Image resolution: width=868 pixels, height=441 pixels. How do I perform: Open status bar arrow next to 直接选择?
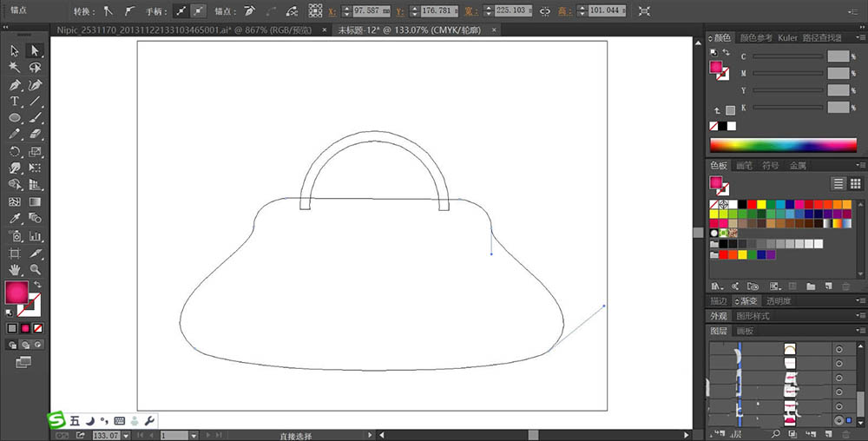pos(372,436)
